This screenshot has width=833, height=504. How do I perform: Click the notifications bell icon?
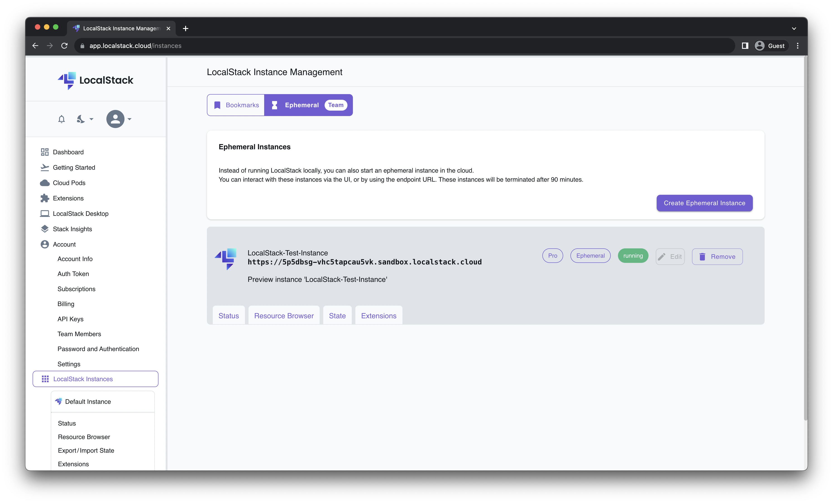[61, 119]
